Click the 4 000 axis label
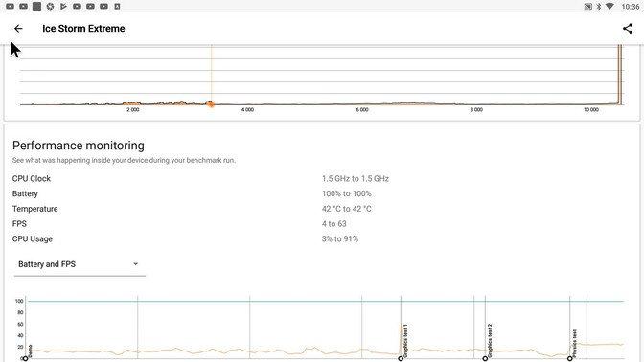Viewport: 644px width, 362px height. 247,109
